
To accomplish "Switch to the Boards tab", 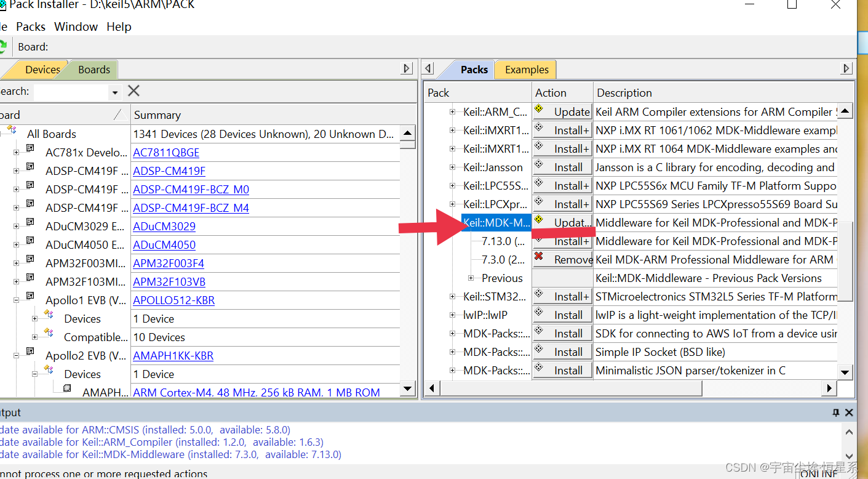I will (x=94, y=70).
